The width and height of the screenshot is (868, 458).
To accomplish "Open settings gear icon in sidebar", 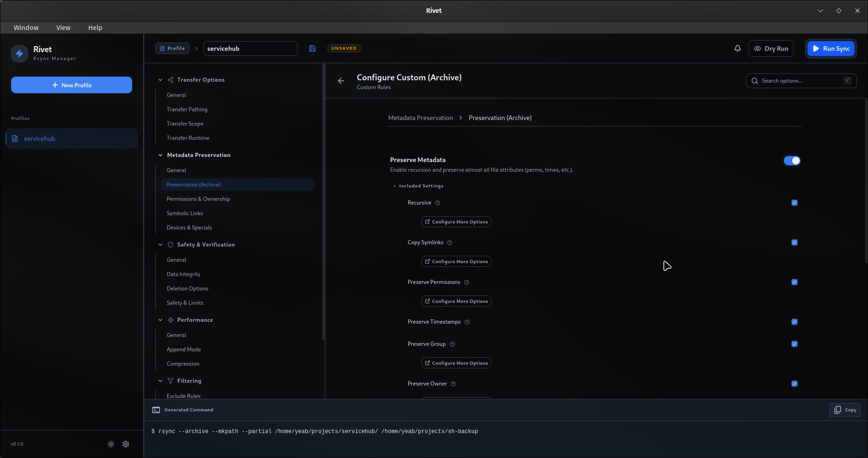I will 126,444.
